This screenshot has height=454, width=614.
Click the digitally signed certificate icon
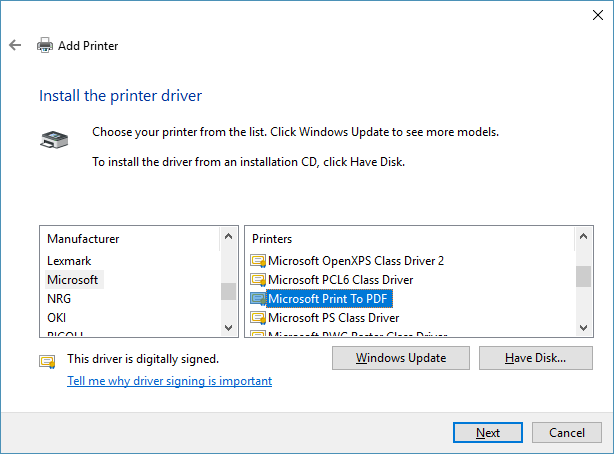pos(47,360)
